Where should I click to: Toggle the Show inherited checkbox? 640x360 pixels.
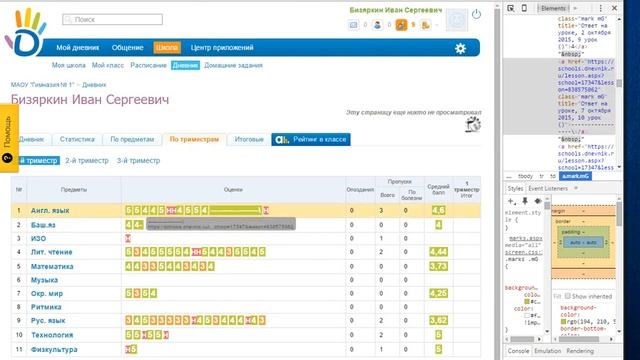click(567, 296)
